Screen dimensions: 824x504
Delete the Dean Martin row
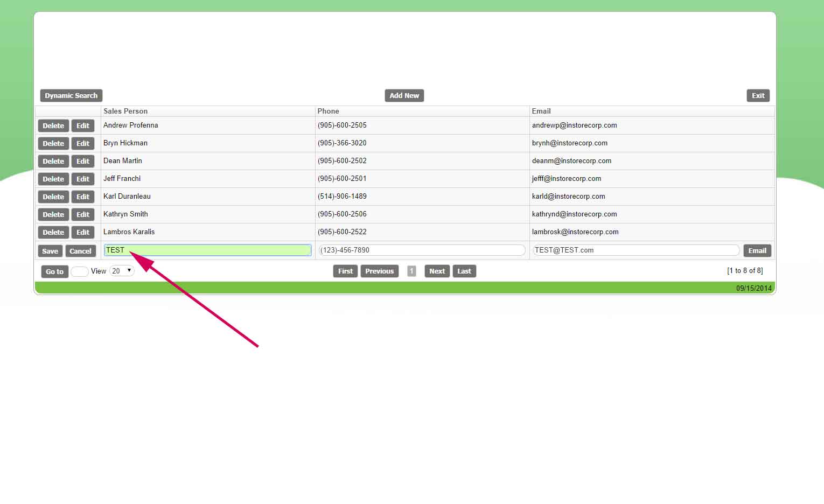(53, 162)
